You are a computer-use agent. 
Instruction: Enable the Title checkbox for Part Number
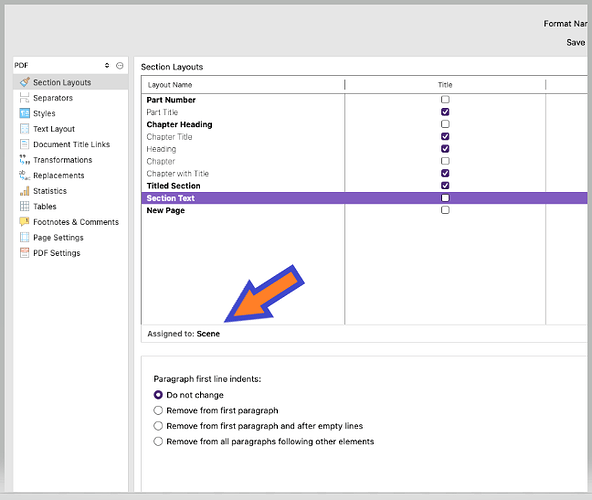pos(445,99)
